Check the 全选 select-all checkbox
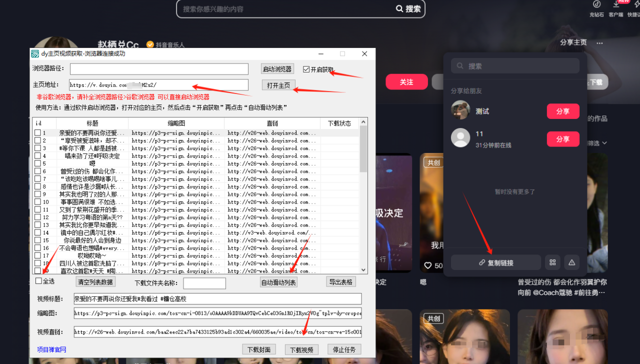Screen dimensions: 640x364 tap(39, 281)
